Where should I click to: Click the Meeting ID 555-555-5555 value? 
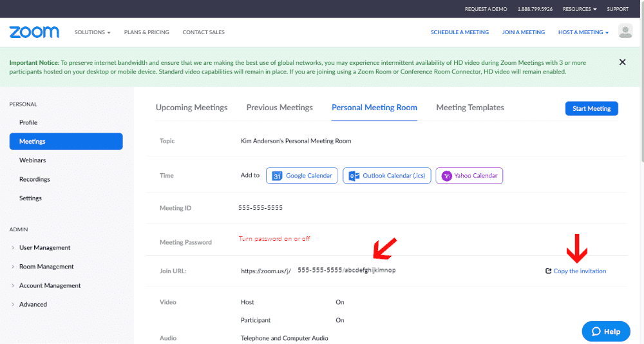260,208
